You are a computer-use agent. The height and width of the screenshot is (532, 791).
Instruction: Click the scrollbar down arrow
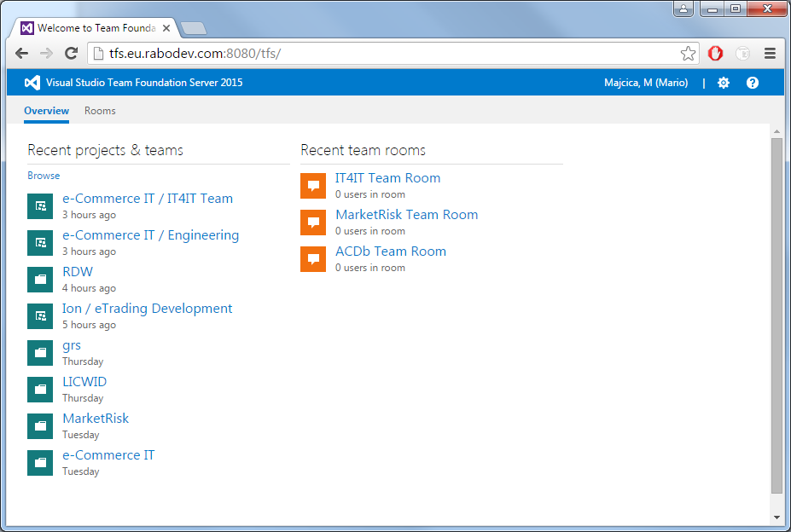[776, 518]
